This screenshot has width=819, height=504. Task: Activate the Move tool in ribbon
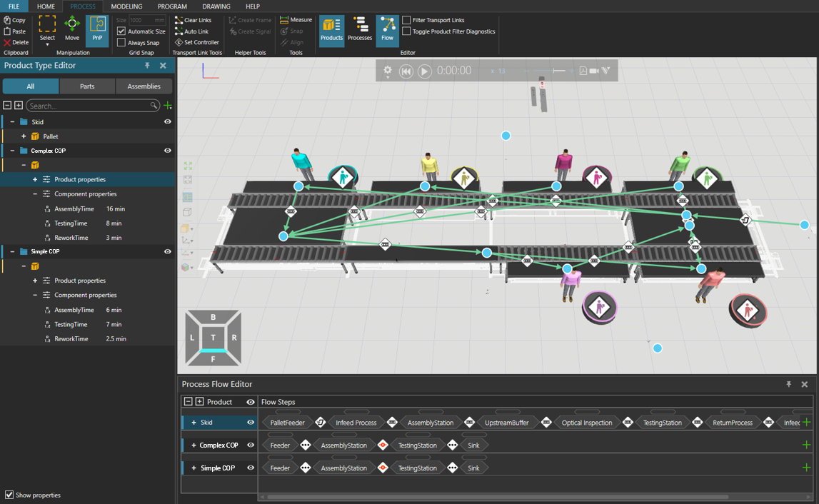click(72, 30)
